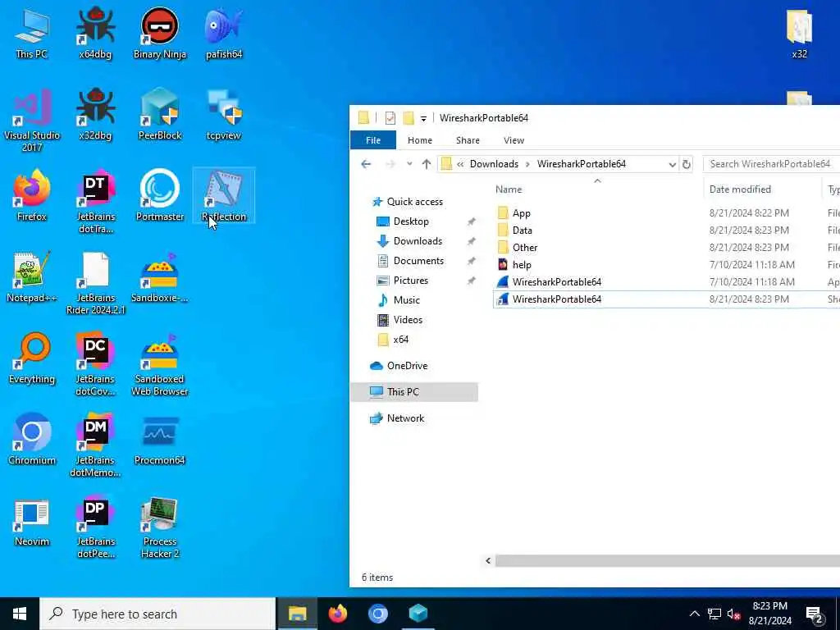Select the Neovim desktop shortcut
The height and width of the screenshot is (630, 840).
click(x=32, y=521)
